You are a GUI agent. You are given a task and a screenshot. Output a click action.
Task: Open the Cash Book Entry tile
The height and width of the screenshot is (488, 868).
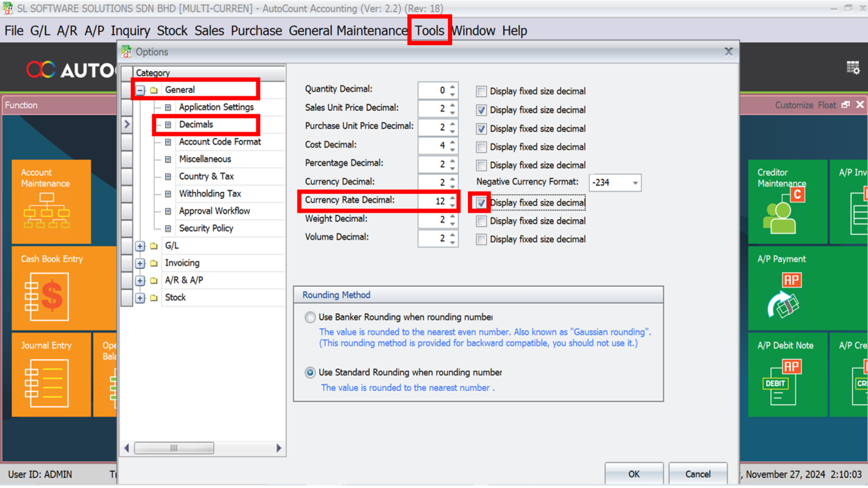(64, 288)
